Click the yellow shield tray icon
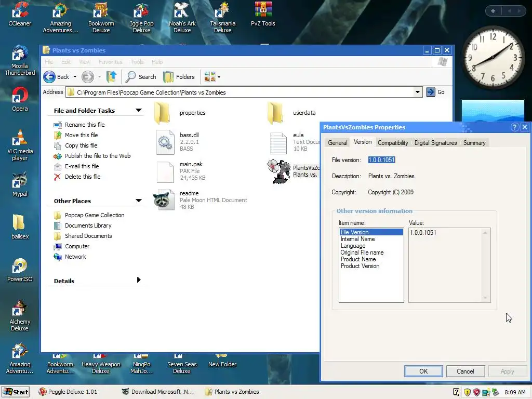Image resolution: width=532 pixels, height=399 pixels. point(467,392)
